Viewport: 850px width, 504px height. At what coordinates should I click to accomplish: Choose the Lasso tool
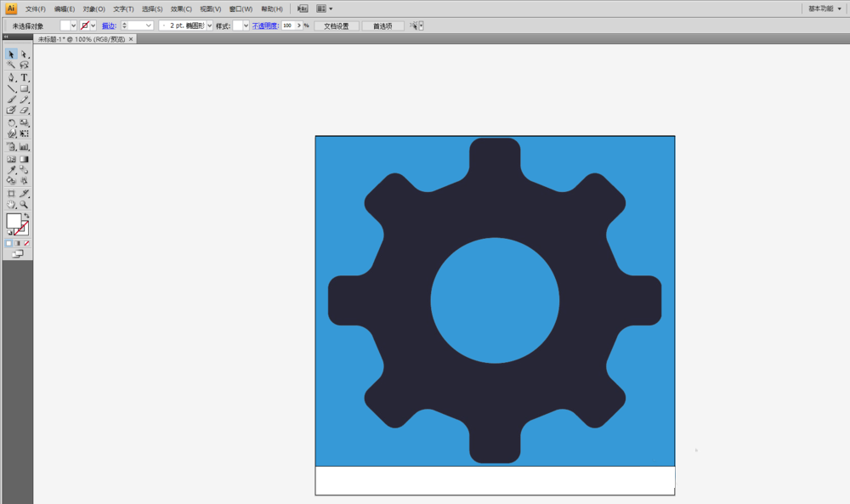pyautogui.click(x=25, y=65)
